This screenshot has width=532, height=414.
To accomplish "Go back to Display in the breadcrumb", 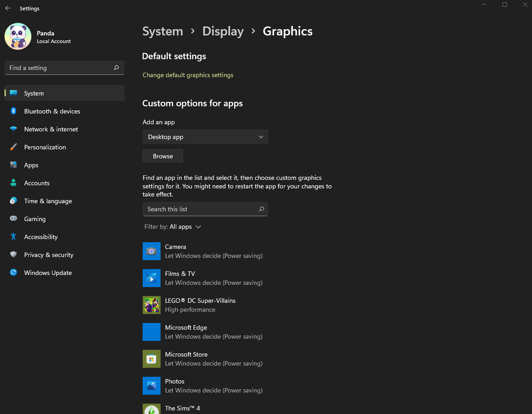I will click(x=223, y=31).
